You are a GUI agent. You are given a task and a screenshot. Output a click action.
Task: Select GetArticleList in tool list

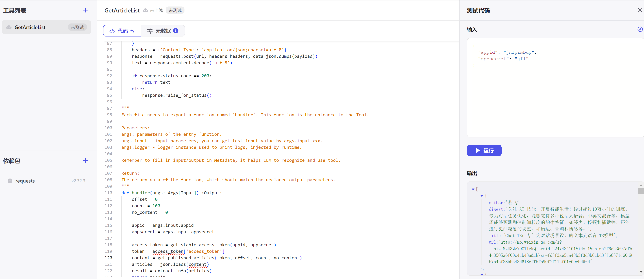point(30,27)
